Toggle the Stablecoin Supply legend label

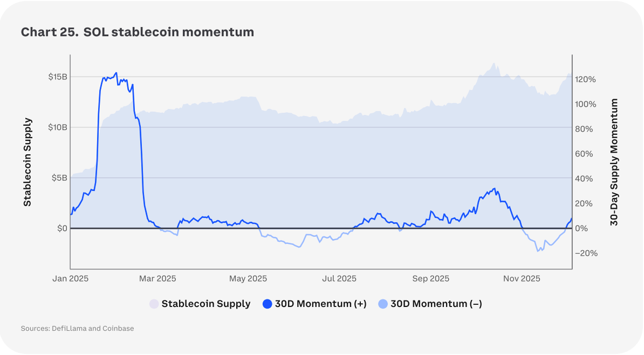click(x=205, y=304)
